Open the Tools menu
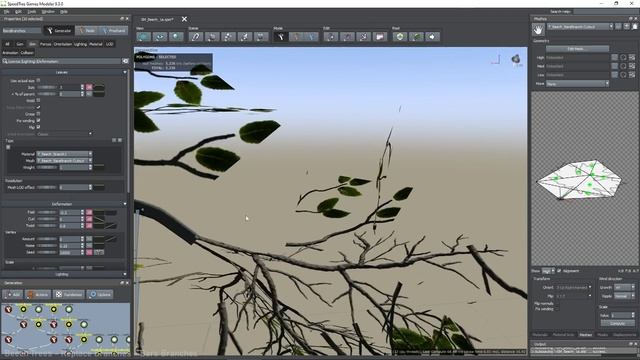 coord(31,11)
